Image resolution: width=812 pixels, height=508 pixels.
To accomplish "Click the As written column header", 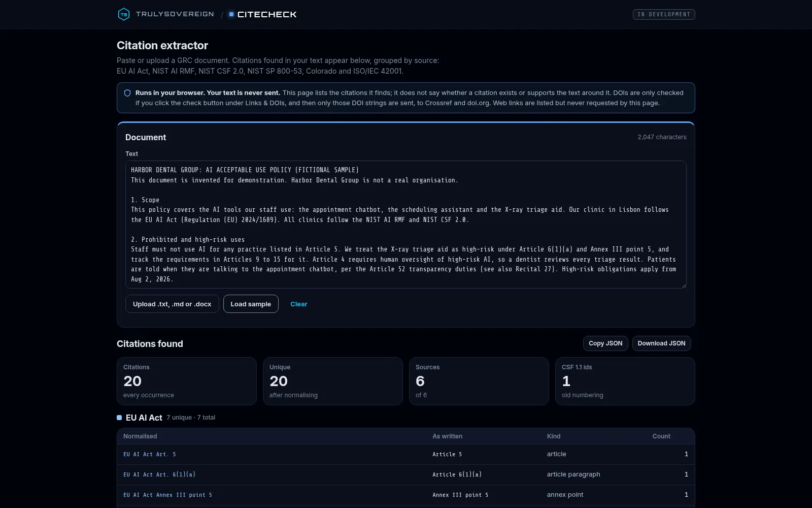I will 447,436.
